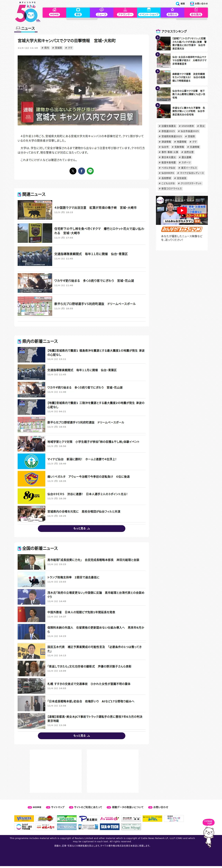Open the VEGALTA banner logo

coord(24,818)
